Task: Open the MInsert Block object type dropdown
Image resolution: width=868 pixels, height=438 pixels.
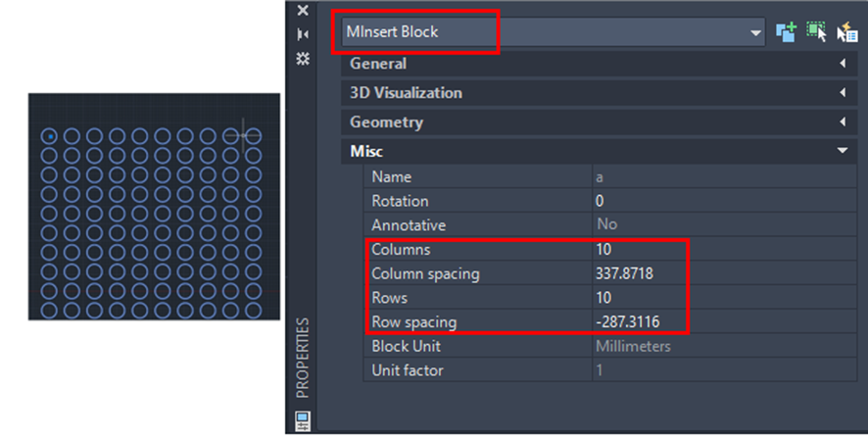Action: [x=755, y=32]
